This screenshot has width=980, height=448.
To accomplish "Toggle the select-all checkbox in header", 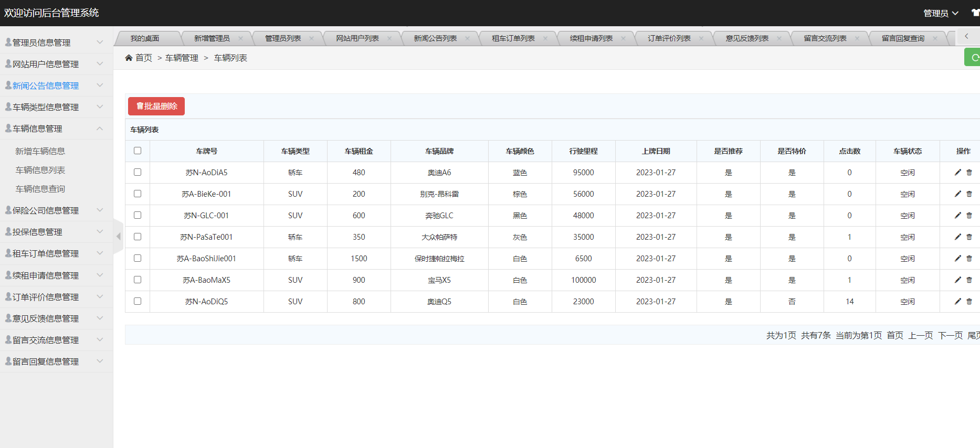I will [138, 151].
